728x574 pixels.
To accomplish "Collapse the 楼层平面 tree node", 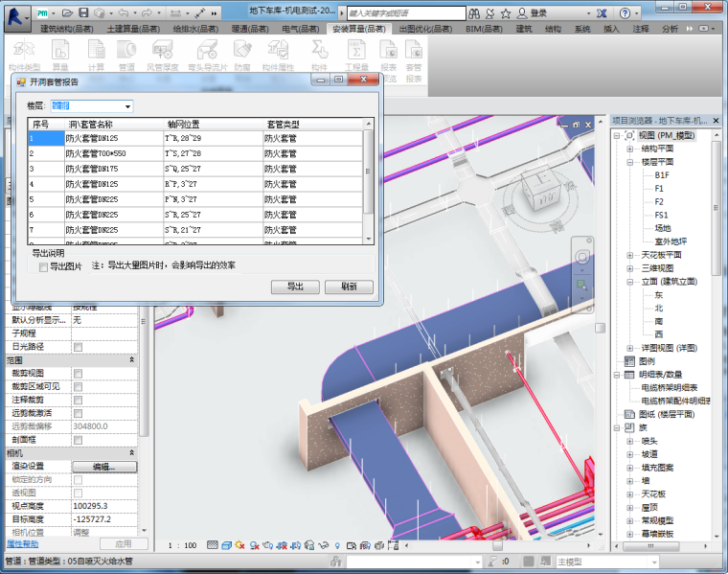I will 630,162.
